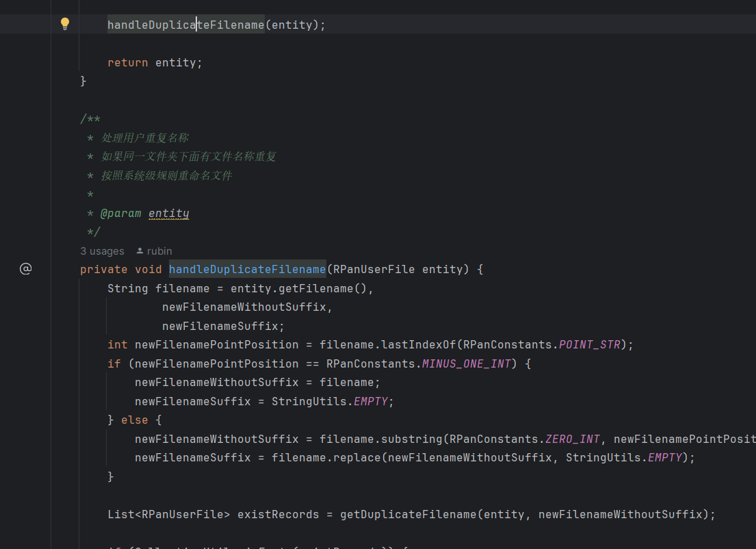Click 'substring' method call

tap(412, 439)
